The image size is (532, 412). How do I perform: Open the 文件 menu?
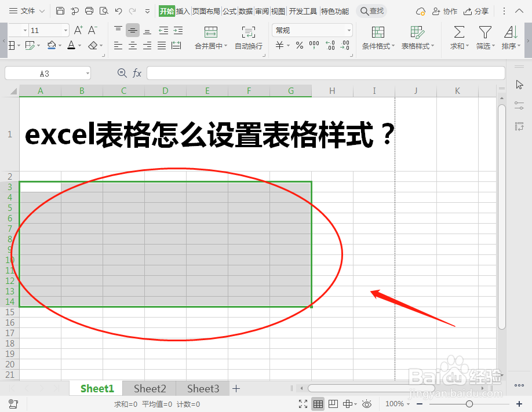pyautogui.click(x=27, y=10)
